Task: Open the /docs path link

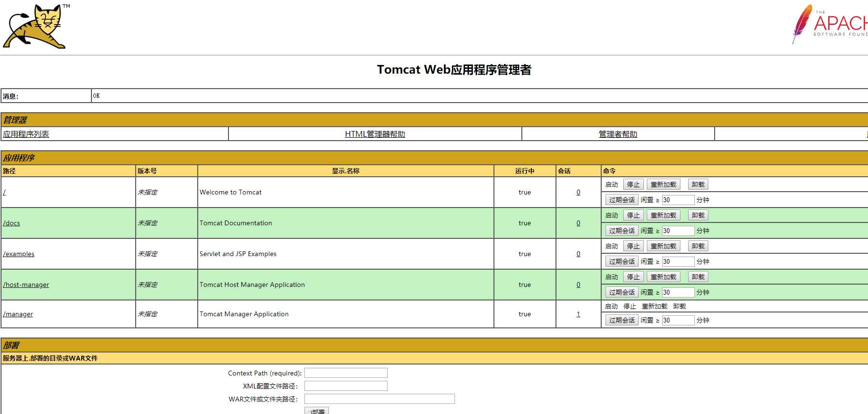Action: point(12,223)
